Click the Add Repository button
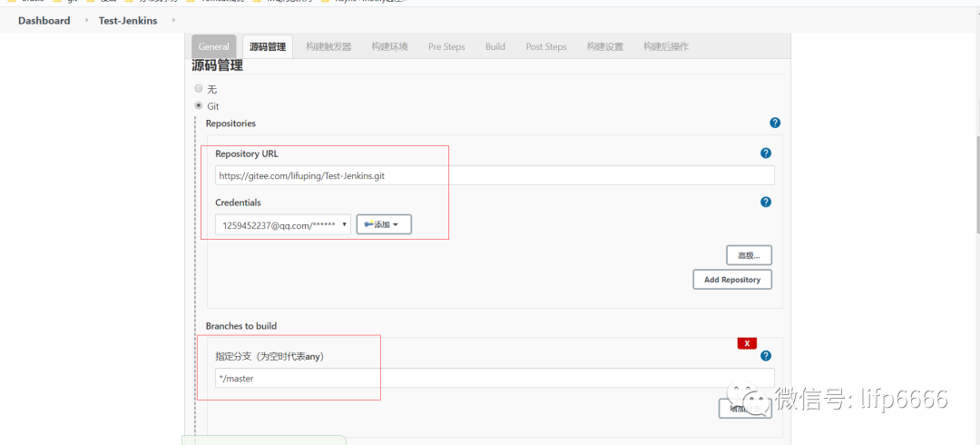The height and width of the screenshot is (445, 980). 732,280
